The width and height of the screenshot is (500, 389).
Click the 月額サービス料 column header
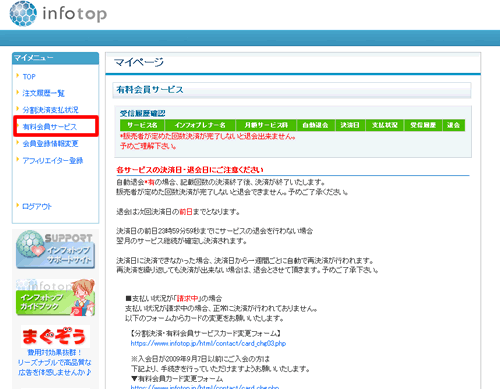point(266,125)
